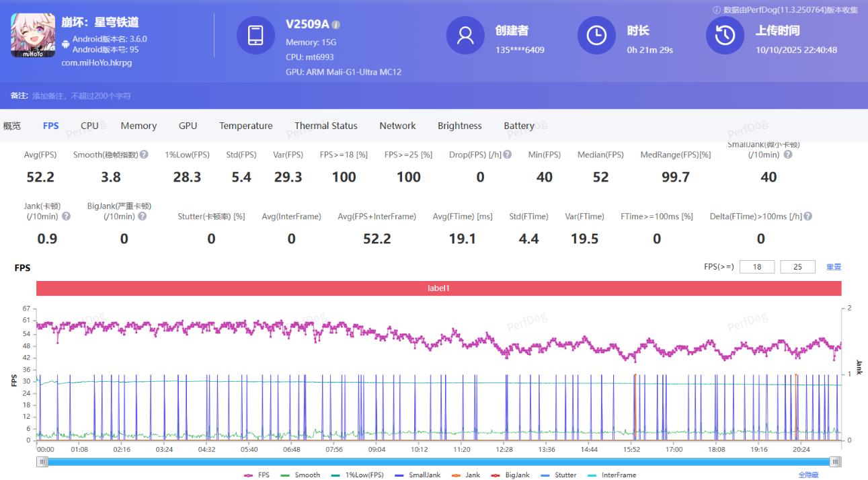Click the upload time history icon
Viewport: 868px width, 480px height.
[x=725, y=36]
